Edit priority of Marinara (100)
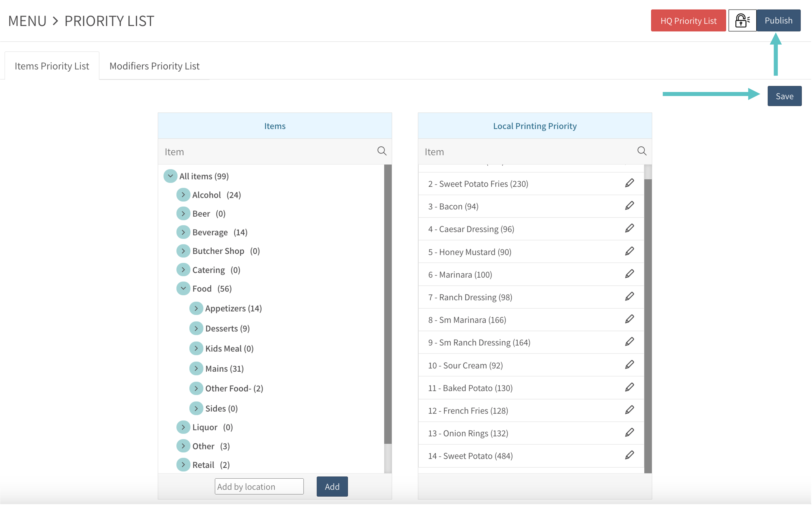The image size is (812, 505). pyautogui.click(x=630, y=274)
